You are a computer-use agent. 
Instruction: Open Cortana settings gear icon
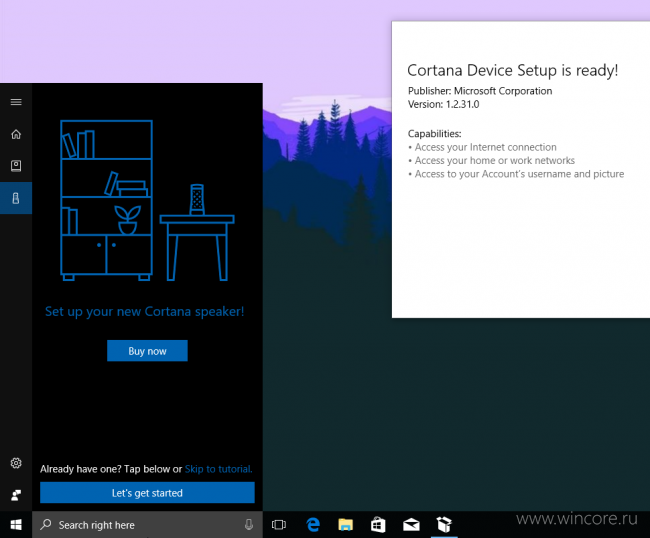[16, 463]
